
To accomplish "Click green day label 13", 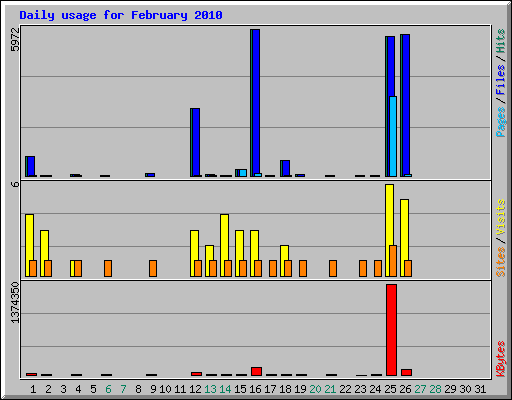I will coord(210,389).
